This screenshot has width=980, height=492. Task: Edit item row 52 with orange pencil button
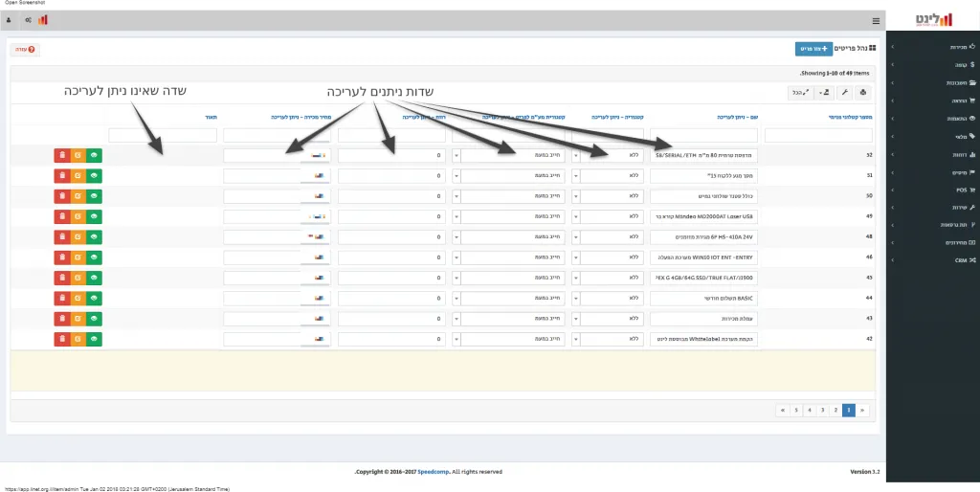(x=78, y=156)
